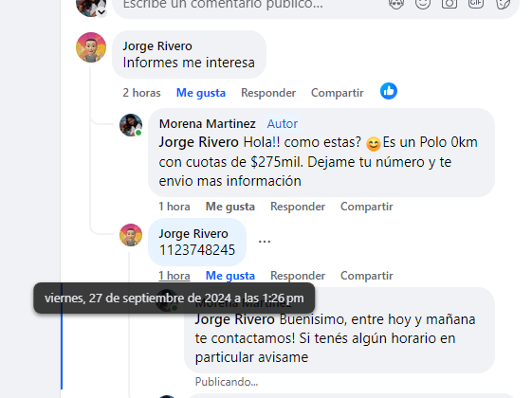
Task: Open Jorge Rivero's avatar on top comment
Action: (91, 47)
